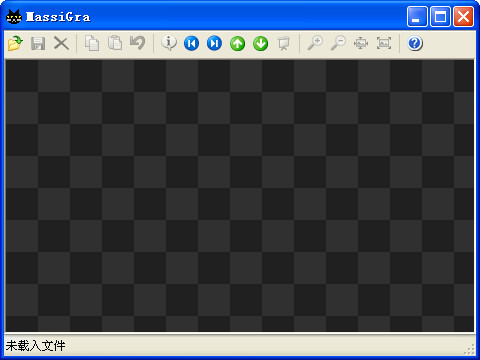
Task: Click the save floppy disk icon
Action: pyautogui.click(x=38, y=43)
